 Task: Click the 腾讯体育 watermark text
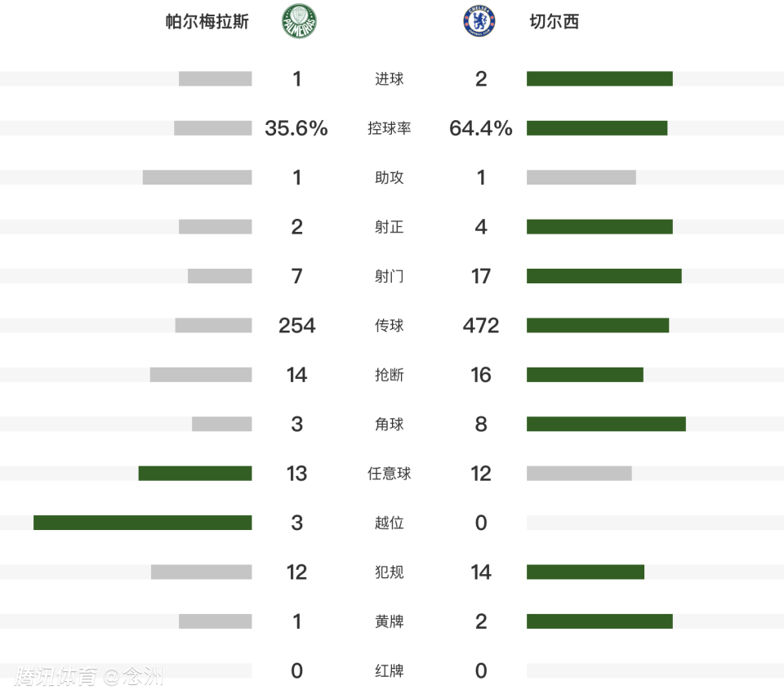(56, 676)
